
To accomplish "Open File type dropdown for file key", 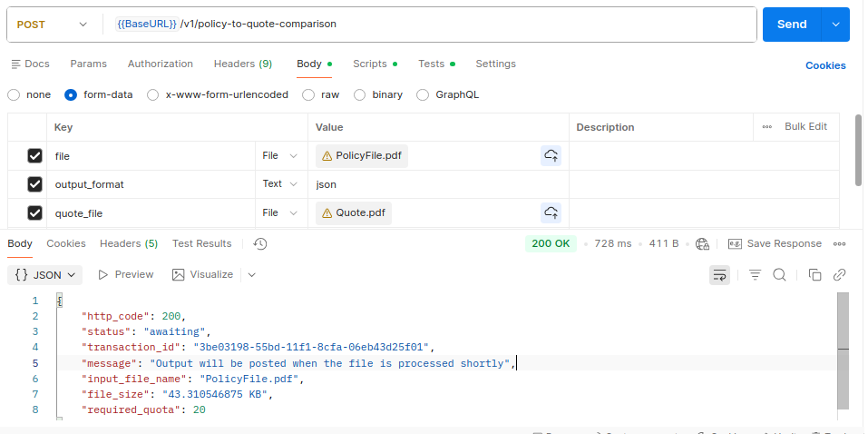I will tap(280, 156).
